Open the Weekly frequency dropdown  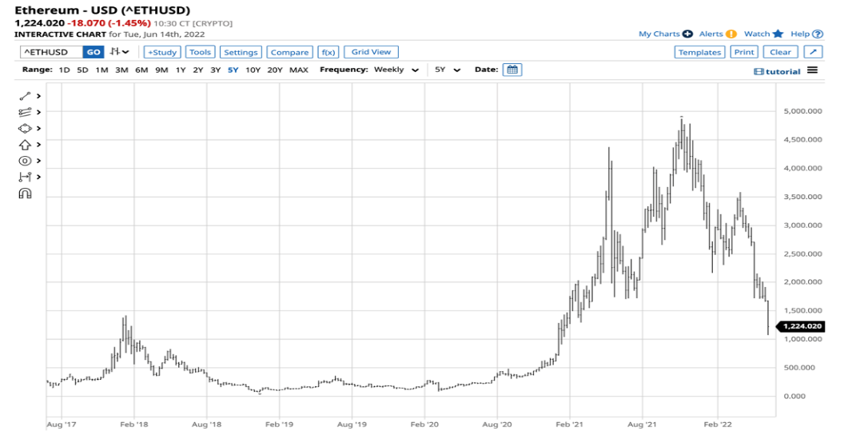(x=396, y=70)
